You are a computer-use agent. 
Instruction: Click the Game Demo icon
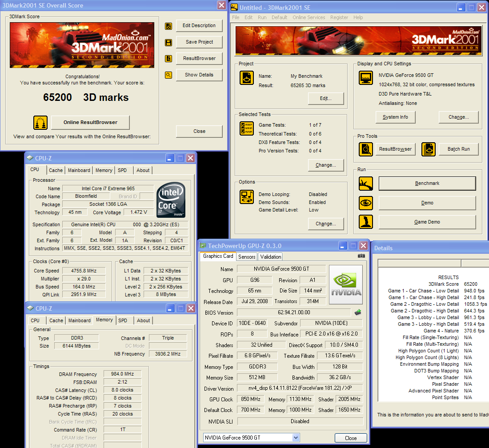click(366, 222)
